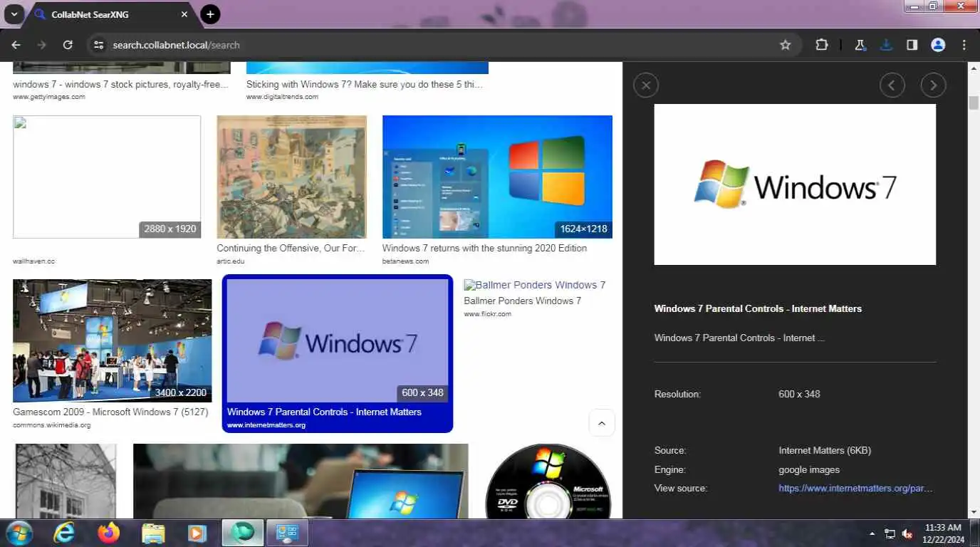The width and height of the screenshot is (980, 547).
Task: Open a new browser tab
Action: pos(210,14)
